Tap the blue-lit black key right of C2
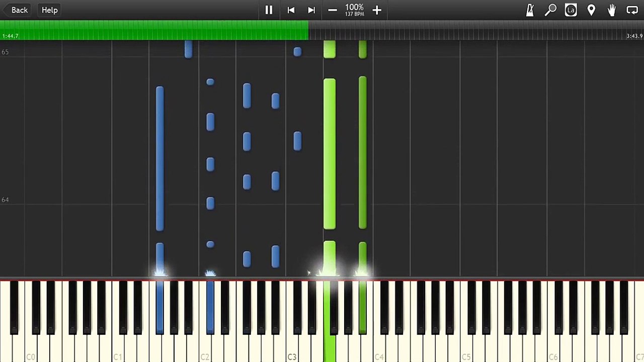This screenshot has height=362, width=644. point(210,307)
